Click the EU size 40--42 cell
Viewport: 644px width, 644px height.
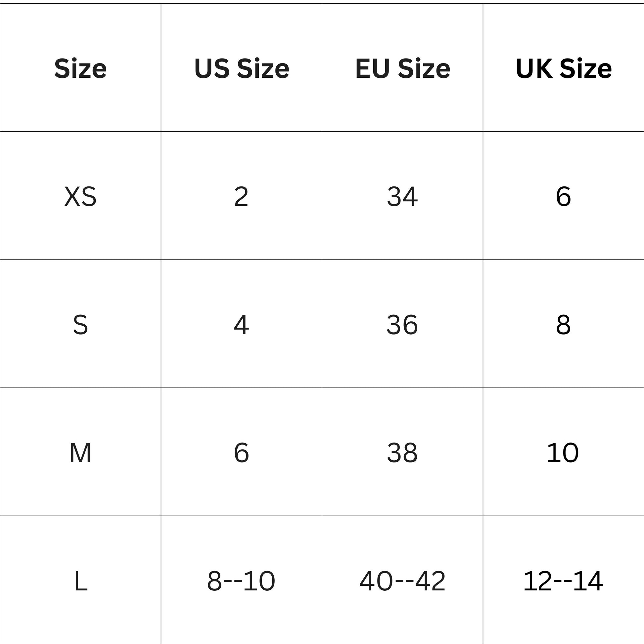point(402,581)
